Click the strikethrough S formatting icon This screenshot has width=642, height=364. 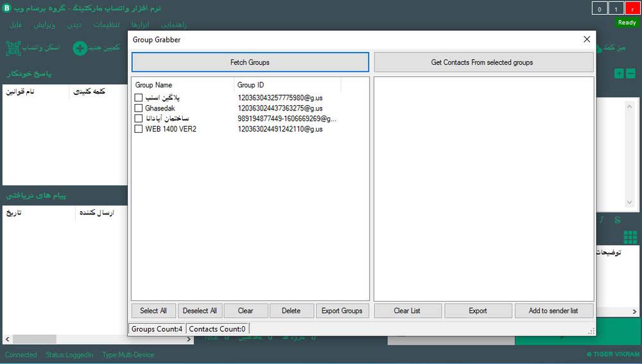(x=617, y=220)
